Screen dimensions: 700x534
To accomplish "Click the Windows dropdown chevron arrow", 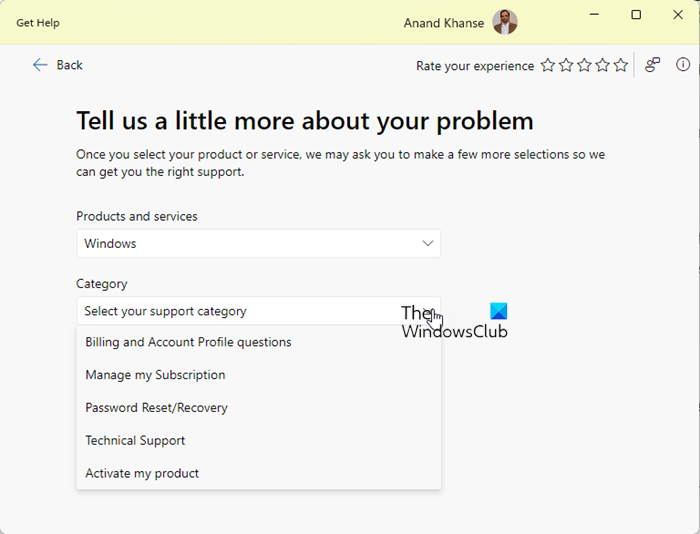I will [x=428, y=243].
